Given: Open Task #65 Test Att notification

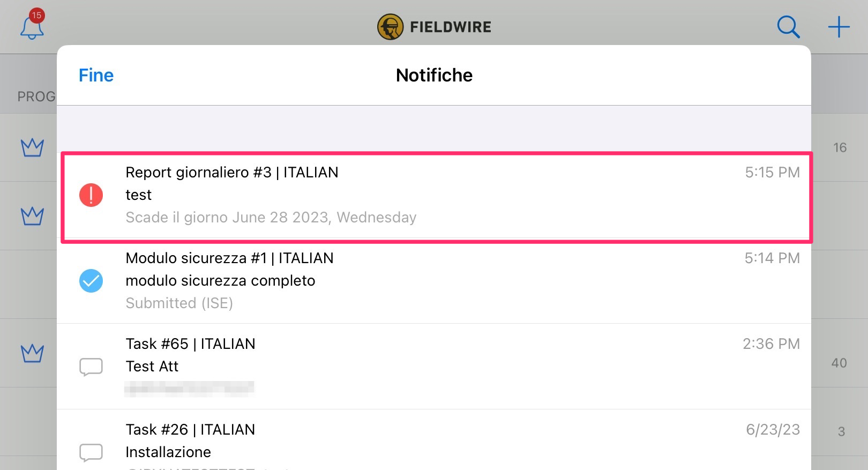Looking at the screenshot, I should 434,367.
